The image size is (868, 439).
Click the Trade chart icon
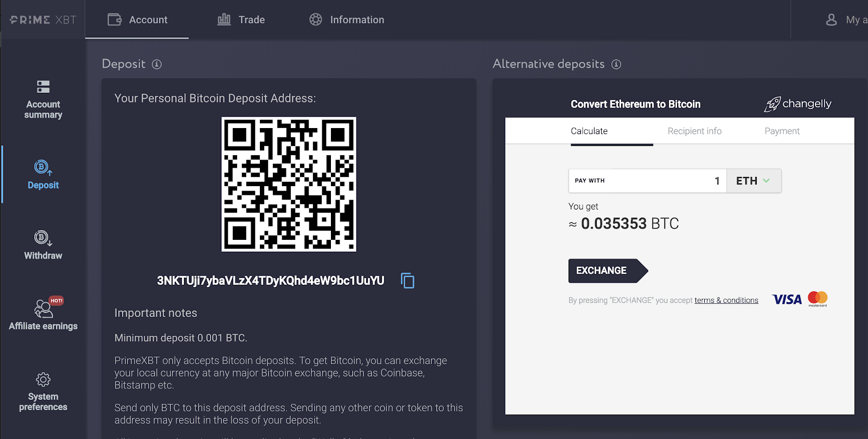224,20
